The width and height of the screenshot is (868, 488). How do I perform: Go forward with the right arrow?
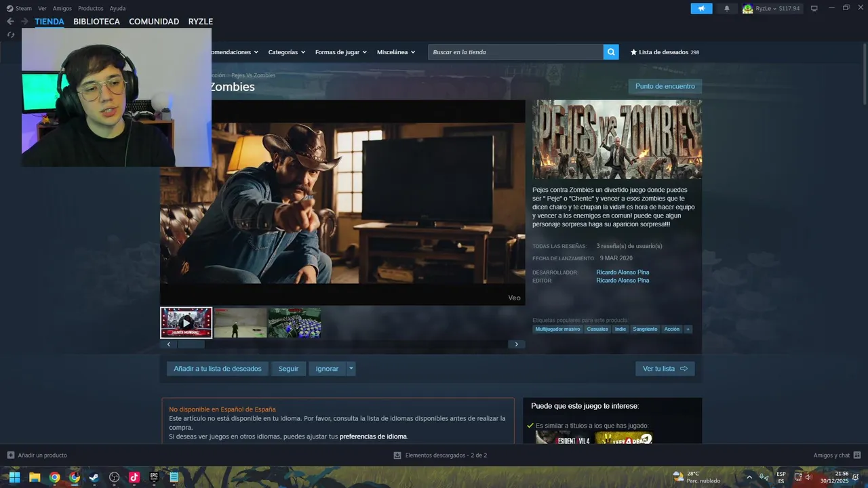coord(24,22)
